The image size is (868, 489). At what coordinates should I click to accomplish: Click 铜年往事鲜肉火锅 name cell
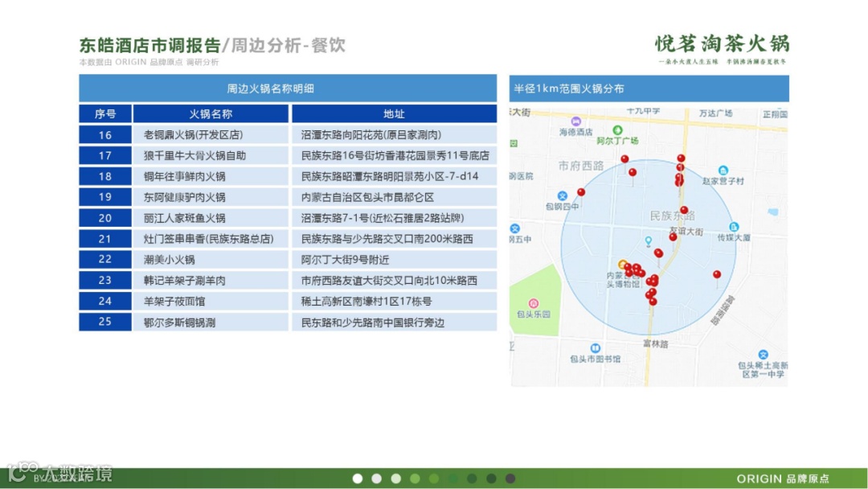(x=211, y=177)
